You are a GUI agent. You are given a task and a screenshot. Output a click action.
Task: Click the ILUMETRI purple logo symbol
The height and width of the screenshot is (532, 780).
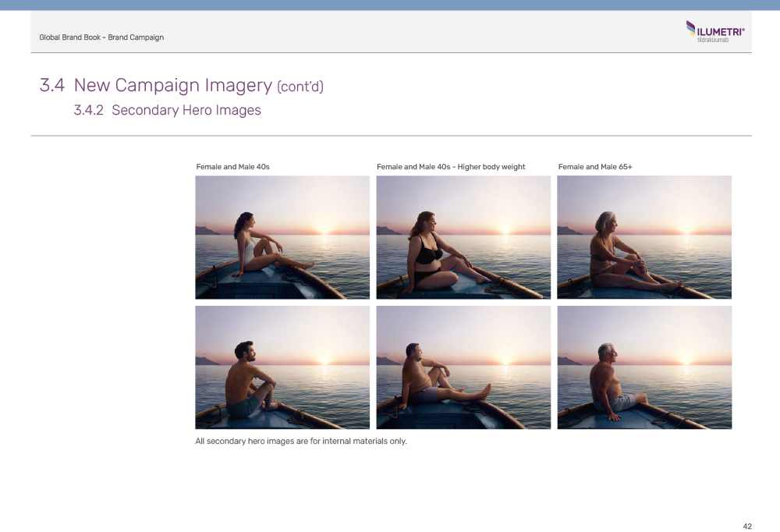click(690, 29)
